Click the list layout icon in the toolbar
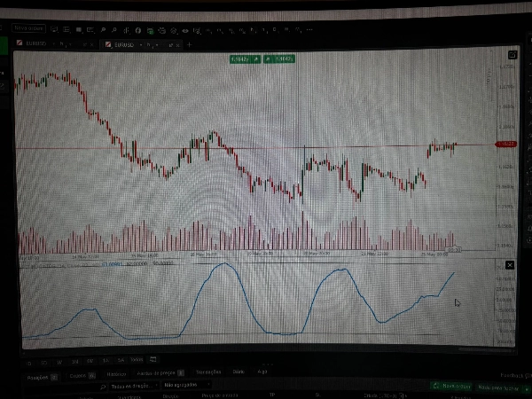 [x=66, y=30]
